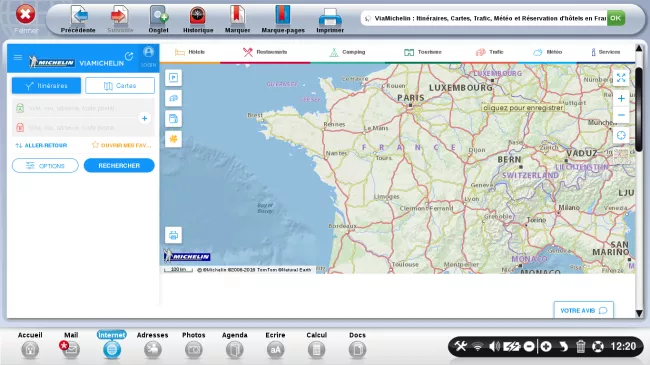
Task: Open Mail in the bottom bar
Action: tap(70, 345)
